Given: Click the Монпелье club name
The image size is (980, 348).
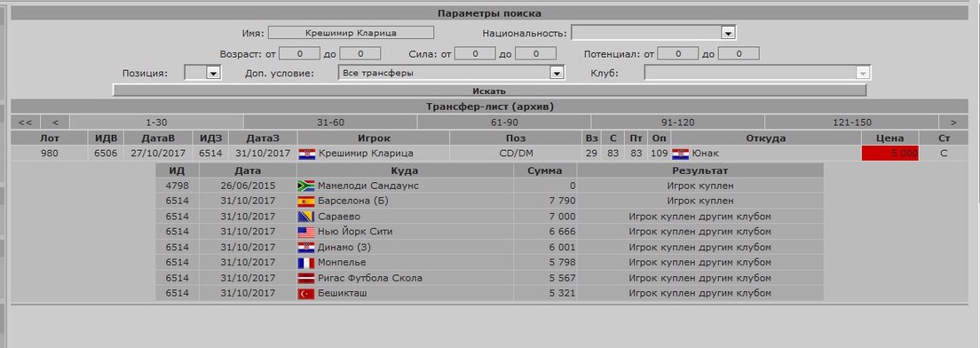Looking at the screenshot, I should click(342, 263).
